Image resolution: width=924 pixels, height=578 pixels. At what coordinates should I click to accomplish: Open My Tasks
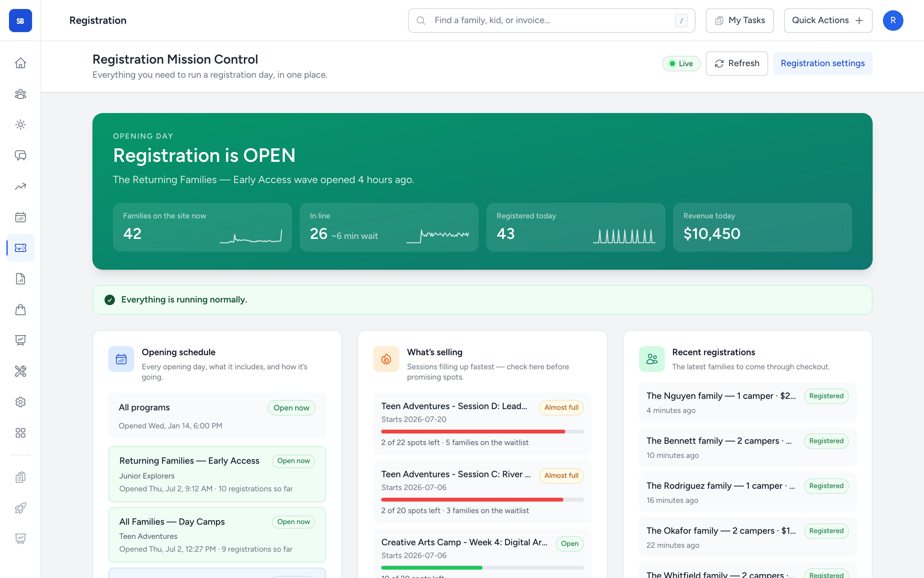pos(740,21)
